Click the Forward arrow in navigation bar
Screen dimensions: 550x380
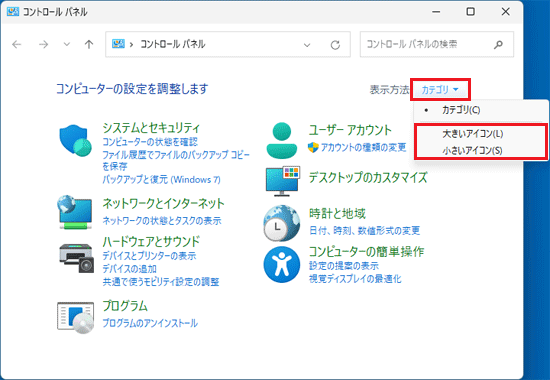click(43, 44)
